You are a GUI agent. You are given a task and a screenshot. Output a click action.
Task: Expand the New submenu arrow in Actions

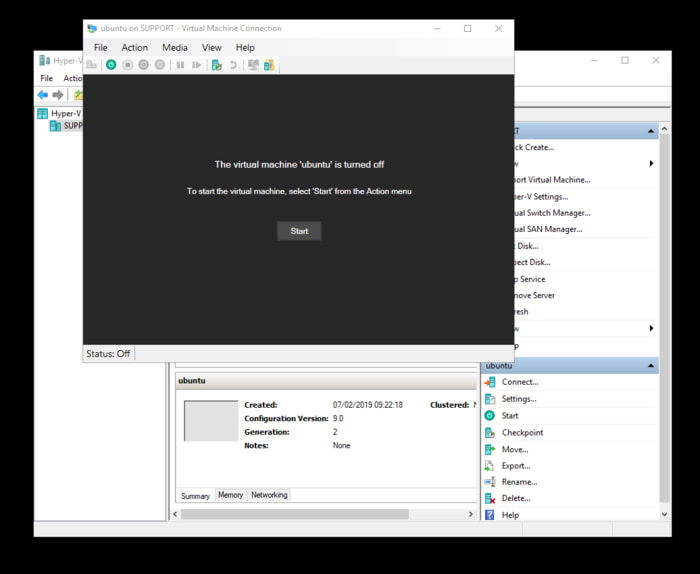(x=651, y=163)
